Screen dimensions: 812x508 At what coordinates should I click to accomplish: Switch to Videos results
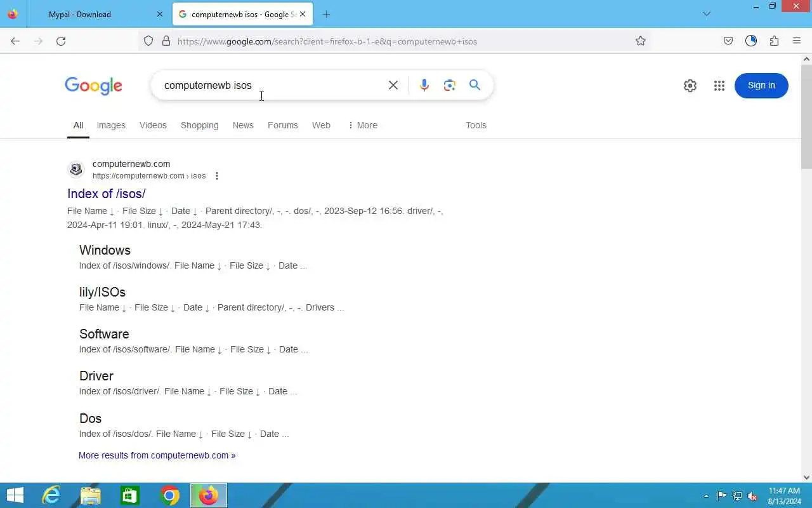pyautogui.click(x=153, y=125)
